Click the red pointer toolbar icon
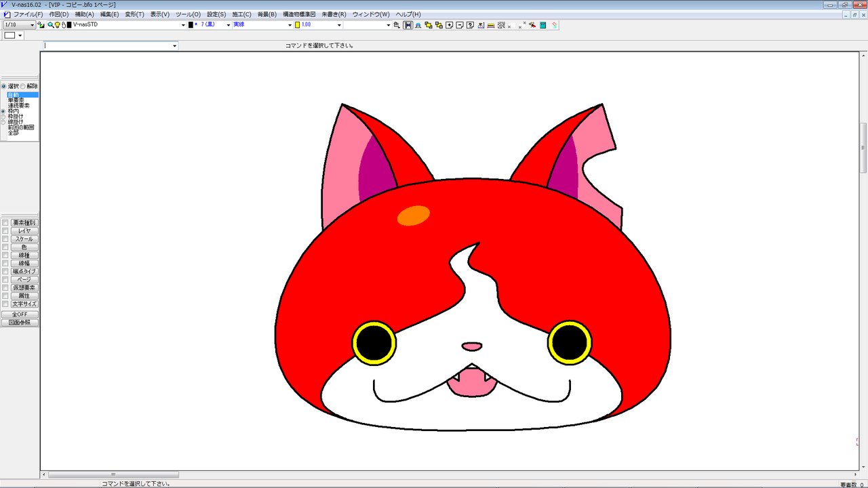 click(532, 25)
